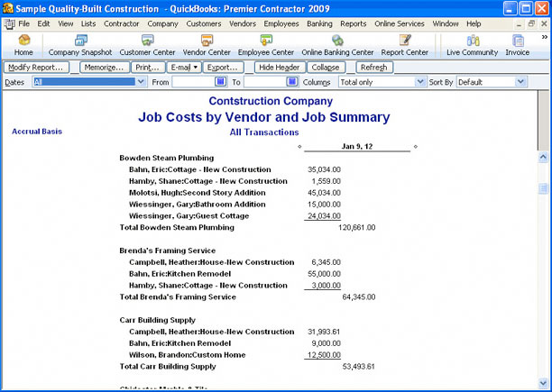Open the Contractor menu
The width and height of the screenshot is (552, 392).
122,23
